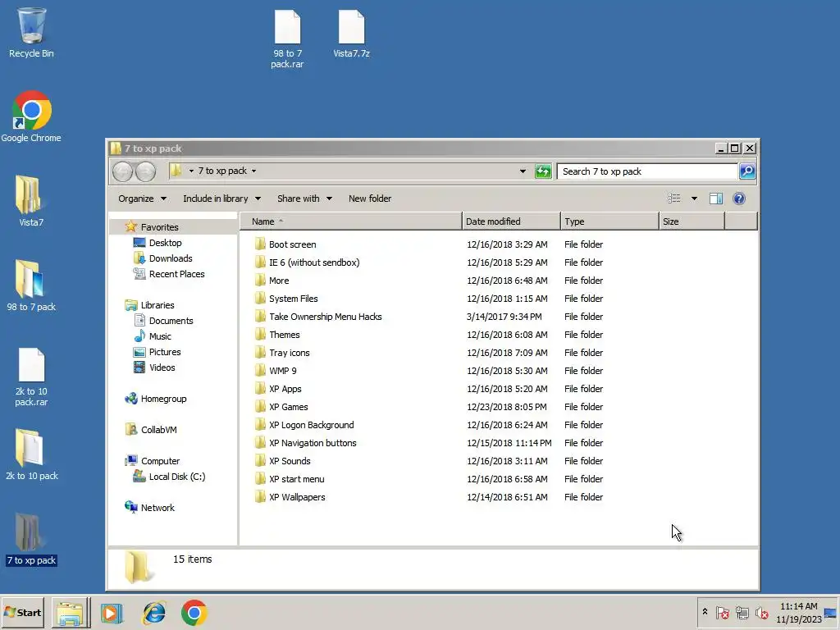840x630 pixels.
Task: Open Windows Explorer from the taskbar
Action: click(x=71, y=613)
